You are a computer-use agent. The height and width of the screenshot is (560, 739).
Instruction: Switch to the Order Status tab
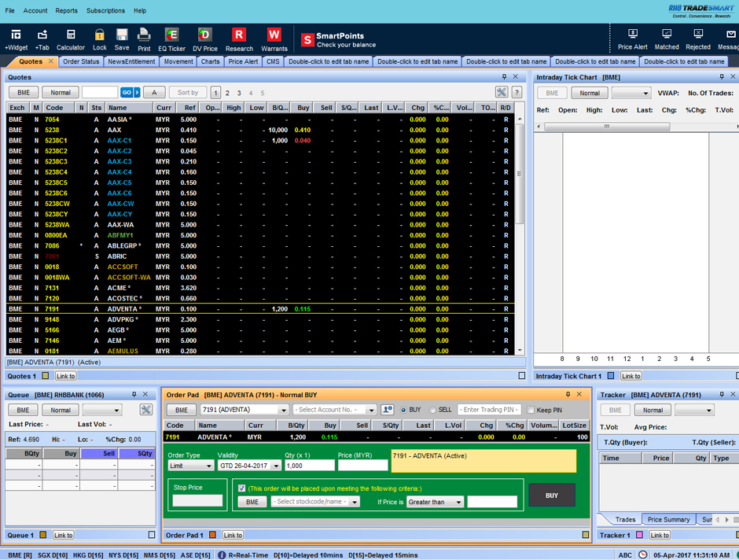pyautogui.click(x=81, y=61)
